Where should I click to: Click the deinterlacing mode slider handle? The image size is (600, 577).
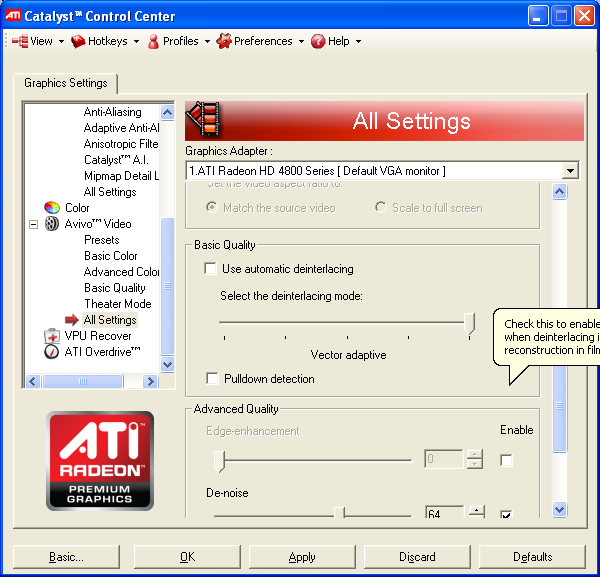coord(469,321)
